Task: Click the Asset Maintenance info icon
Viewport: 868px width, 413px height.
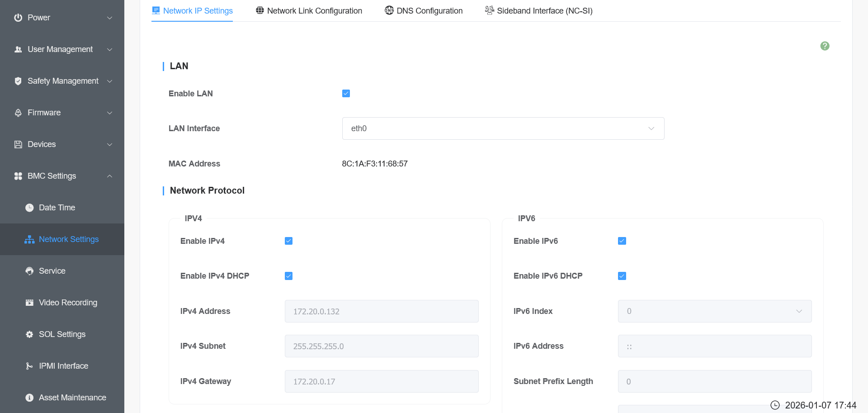Action: click(29, 398)
